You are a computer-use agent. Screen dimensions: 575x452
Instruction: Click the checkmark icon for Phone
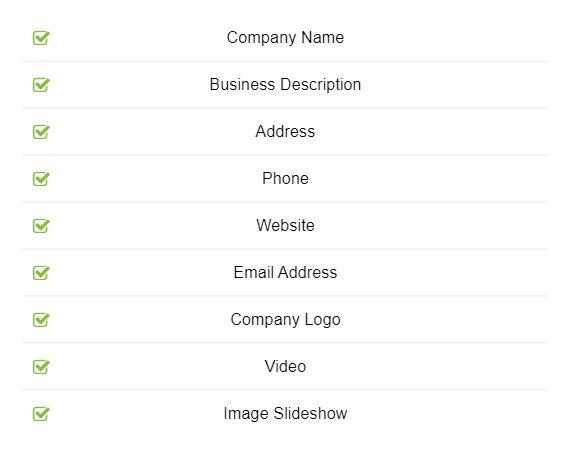pos(41,179)
